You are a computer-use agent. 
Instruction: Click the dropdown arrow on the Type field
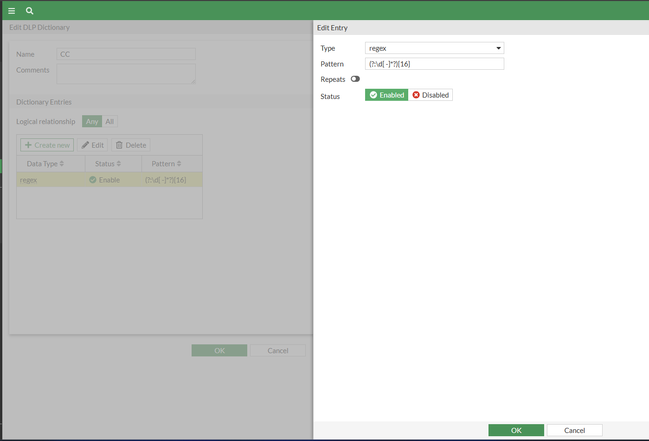[x=498, y=48]
